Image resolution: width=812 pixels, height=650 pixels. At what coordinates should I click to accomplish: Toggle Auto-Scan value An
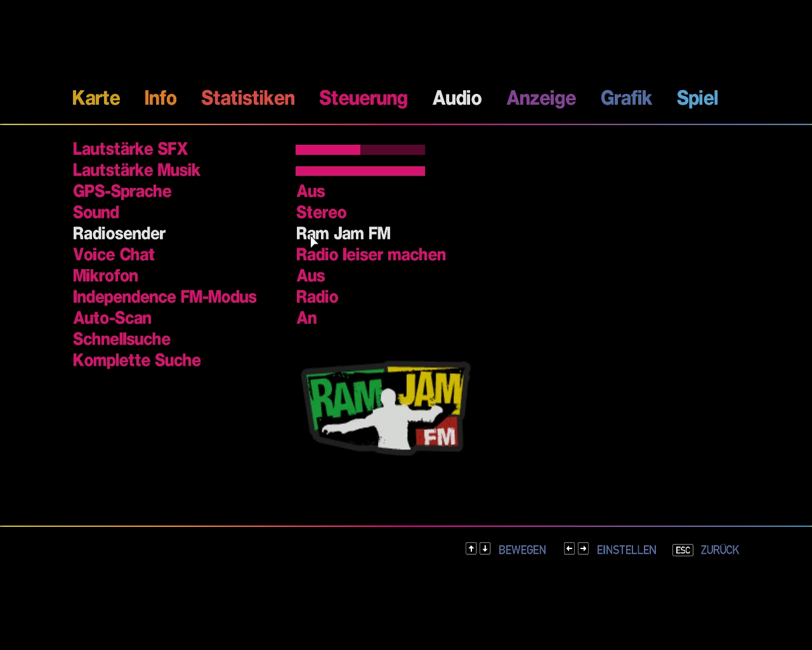306,318
